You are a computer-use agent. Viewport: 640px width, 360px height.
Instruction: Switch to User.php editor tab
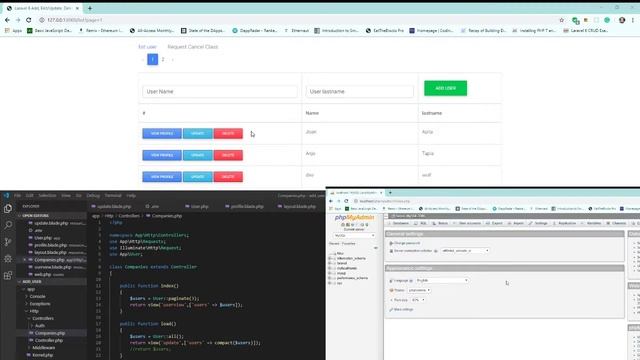pos(197,207)
